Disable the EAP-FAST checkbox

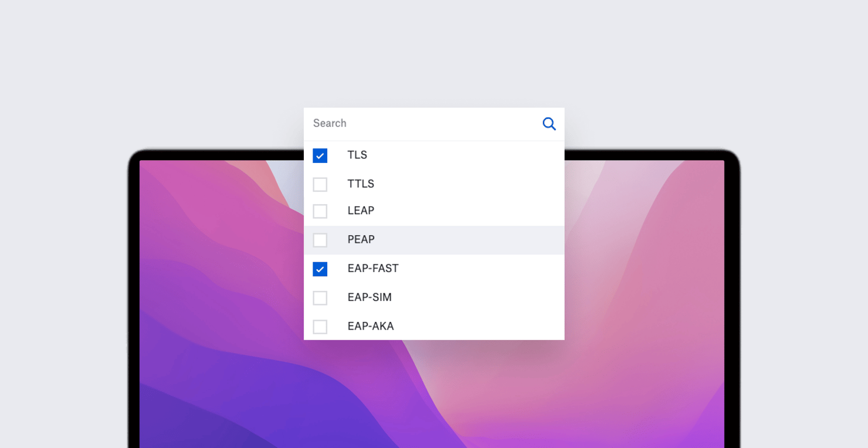coord(320,269)
